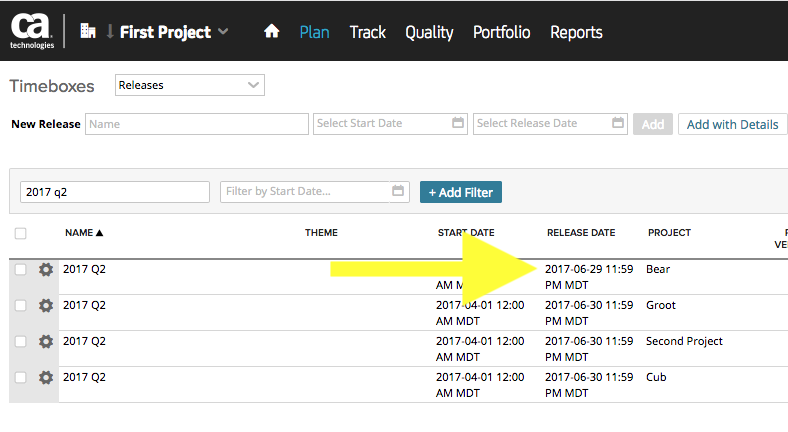
Task: Sort the table by Name column
Action: tap(84, 233)
